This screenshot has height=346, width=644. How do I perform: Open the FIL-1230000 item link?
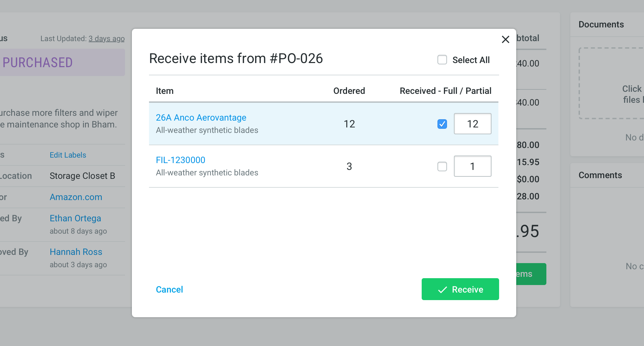pyautogui.click(x=181, y=160)
